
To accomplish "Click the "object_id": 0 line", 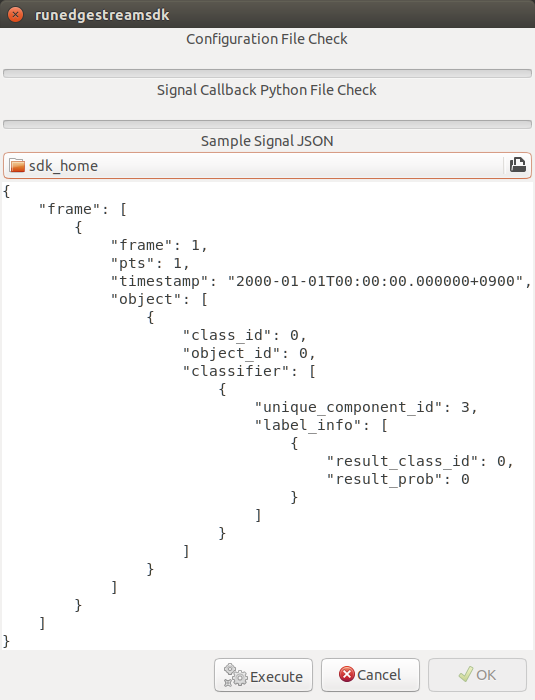I will click(x=249, y=353).
